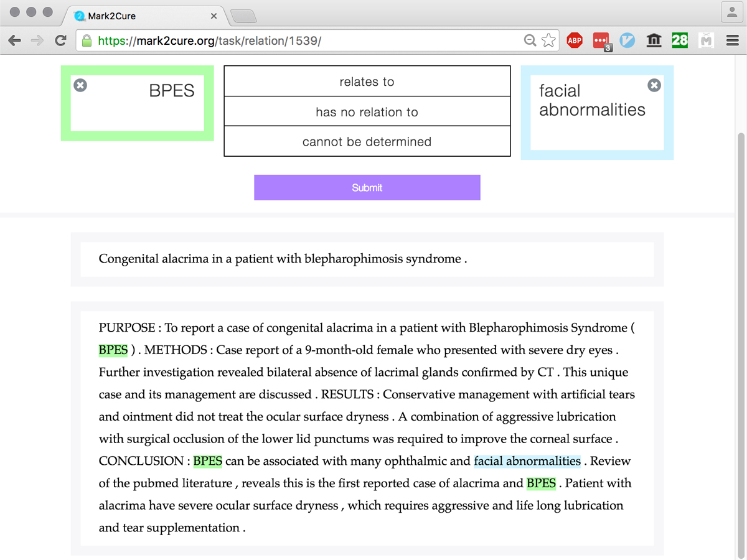
Task: Remove facial abnormalities concept with X
Action: 654,85
